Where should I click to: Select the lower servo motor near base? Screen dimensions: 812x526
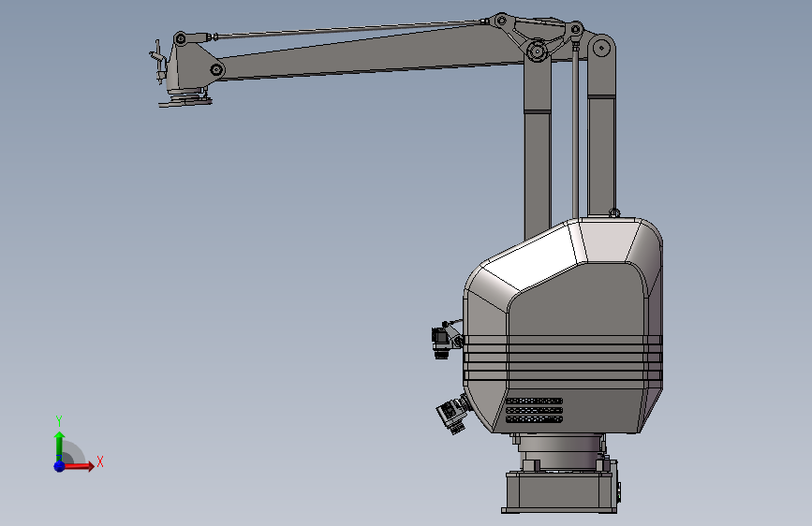(x=453, y=413)
